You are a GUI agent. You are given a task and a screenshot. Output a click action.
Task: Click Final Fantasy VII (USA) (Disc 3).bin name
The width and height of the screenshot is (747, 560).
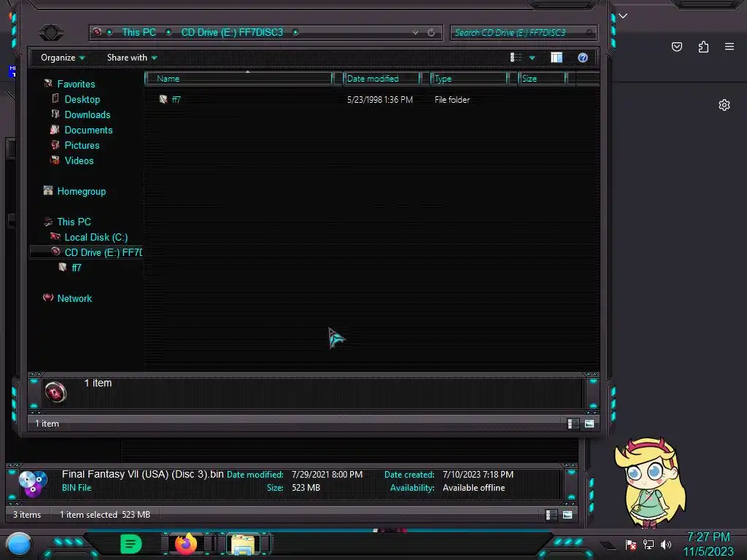pos(142,474)
